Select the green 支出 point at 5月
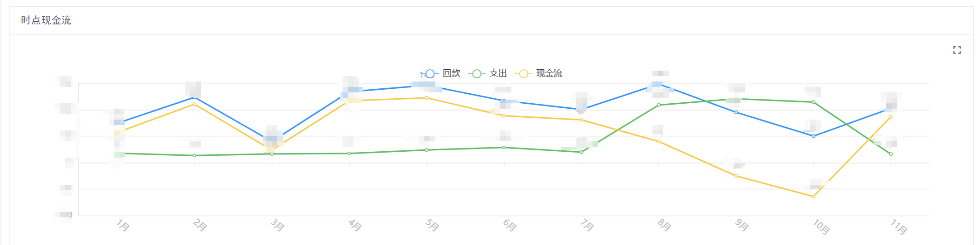Image resolution: width=980 pixels, height=245 pixels. [x=427, y=150]
